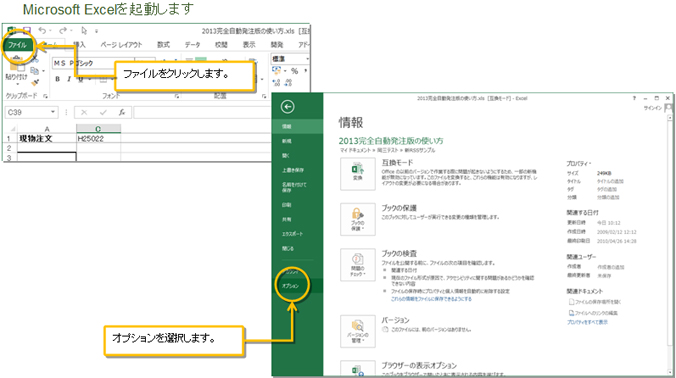676x378 pixels.
Task: Click cell containing 現物注文
Action: pos(47,138)
